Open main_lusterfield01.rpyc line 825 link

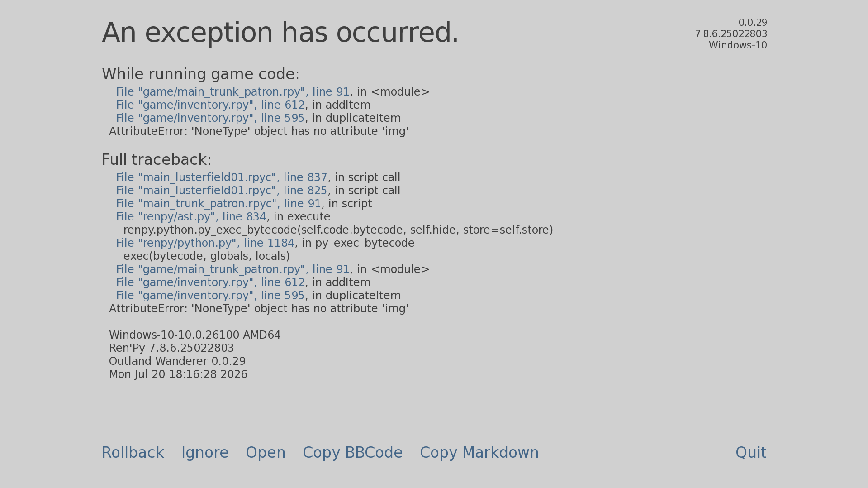pyautogui.click(x=222, y=191)
